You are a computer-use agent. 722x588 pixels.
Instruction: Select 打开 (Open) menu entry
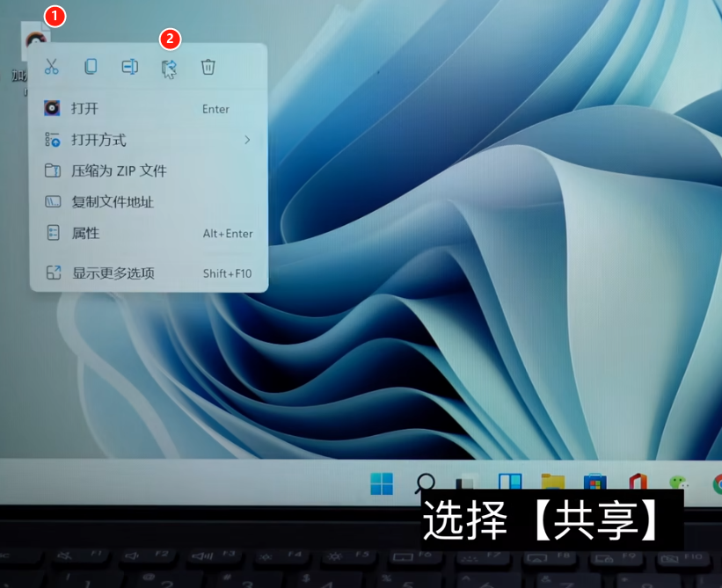tap(149, 109)
